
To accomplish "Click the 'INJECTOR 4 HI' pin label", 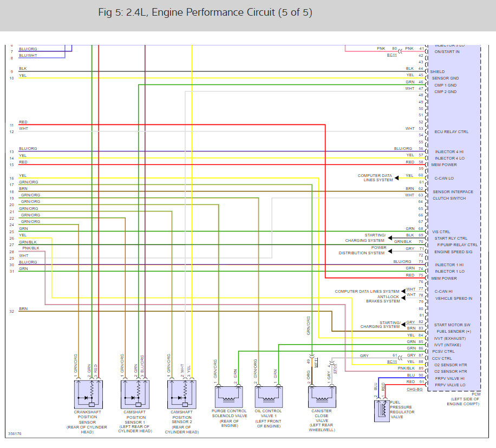I will click(449, 151).
